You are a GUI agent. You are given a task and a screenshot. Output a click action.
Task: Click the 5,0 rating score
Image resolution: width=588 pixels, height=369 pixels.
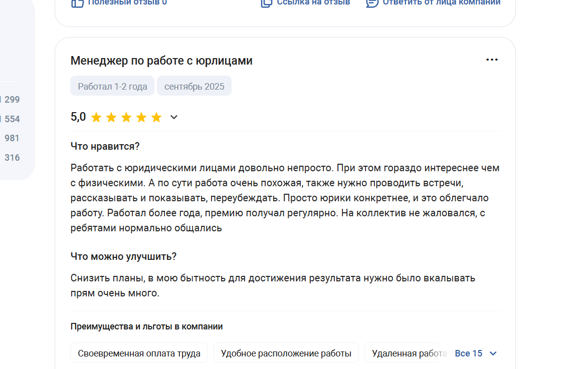pos(78,117)
